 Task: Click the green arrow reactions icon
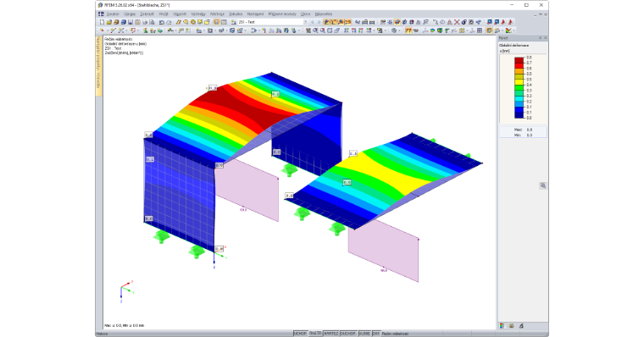pos(447,30)
